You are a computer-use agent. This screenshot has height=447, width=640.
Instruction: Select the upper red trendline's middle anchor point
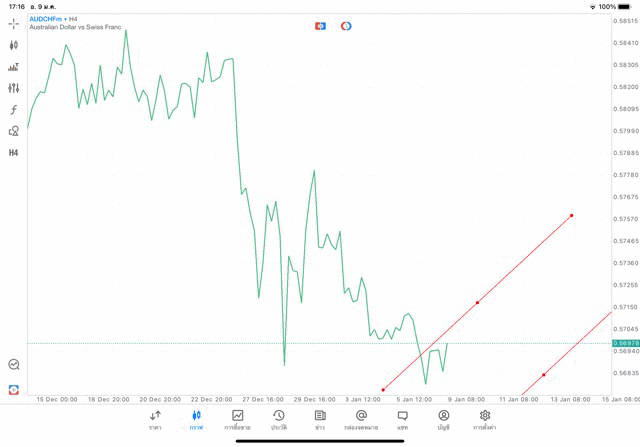[x=477, y=302]
